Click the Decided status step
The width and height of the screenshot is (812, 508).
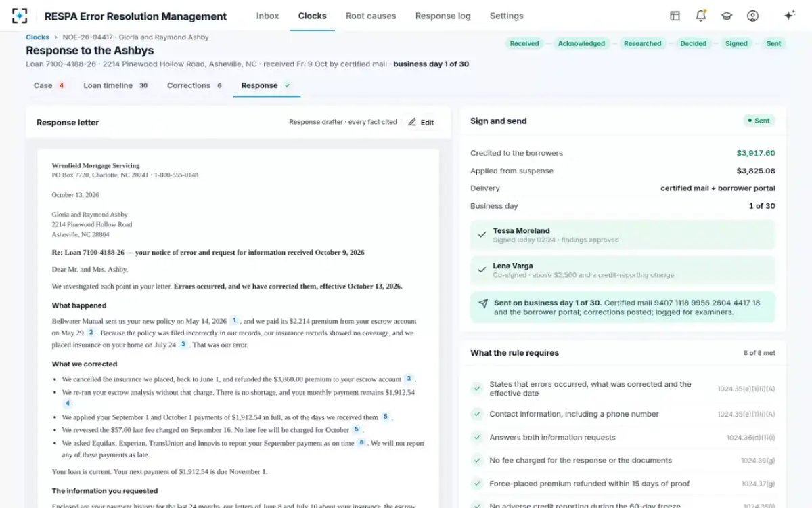pos(694,43)
